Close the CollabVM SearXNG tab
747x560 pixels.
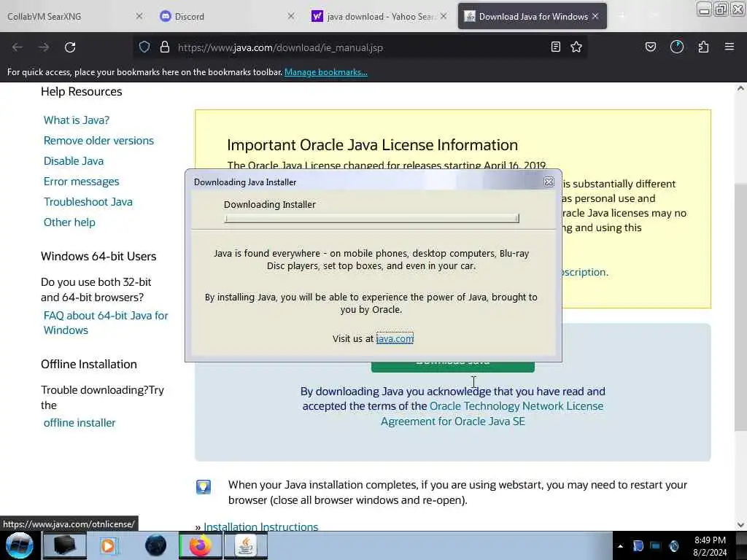139,16
